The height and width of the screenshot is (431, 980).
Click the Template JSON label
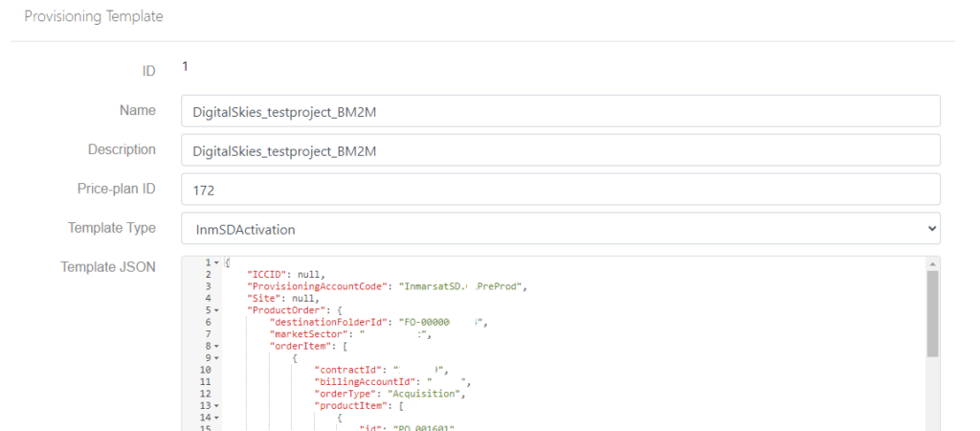(x=108, y=267)
